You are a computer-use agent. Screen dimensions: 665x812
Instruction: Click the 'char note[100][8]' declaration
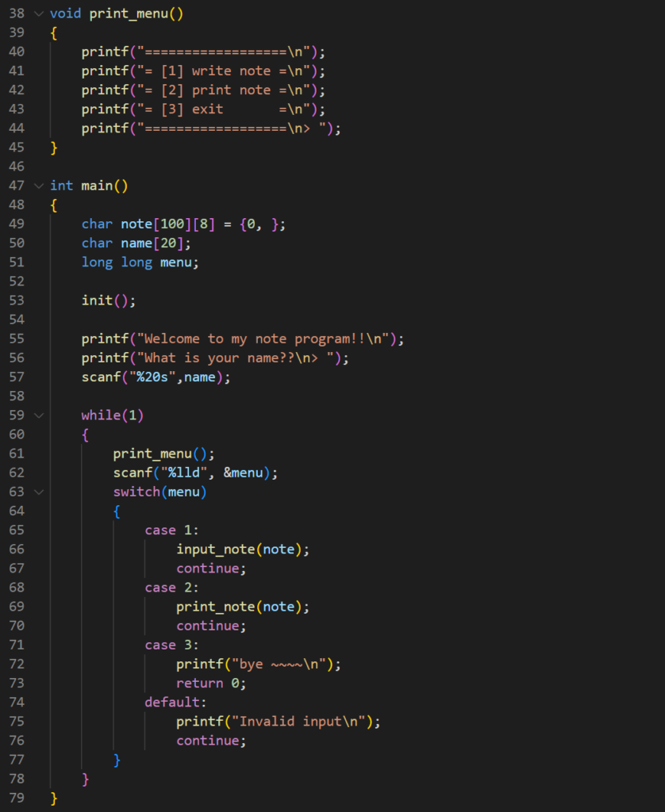coord(183,224)
